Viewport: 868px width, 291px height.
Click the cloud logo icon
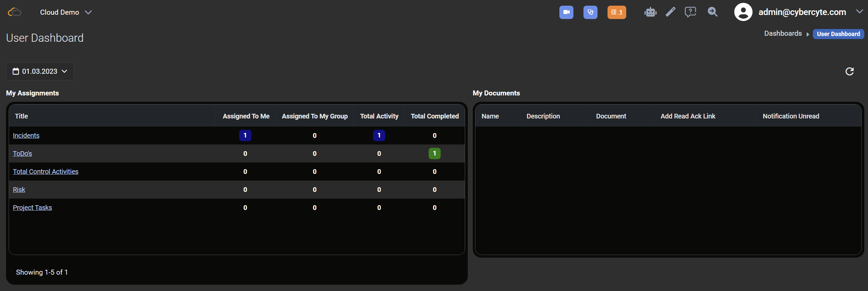click(14, 12)
